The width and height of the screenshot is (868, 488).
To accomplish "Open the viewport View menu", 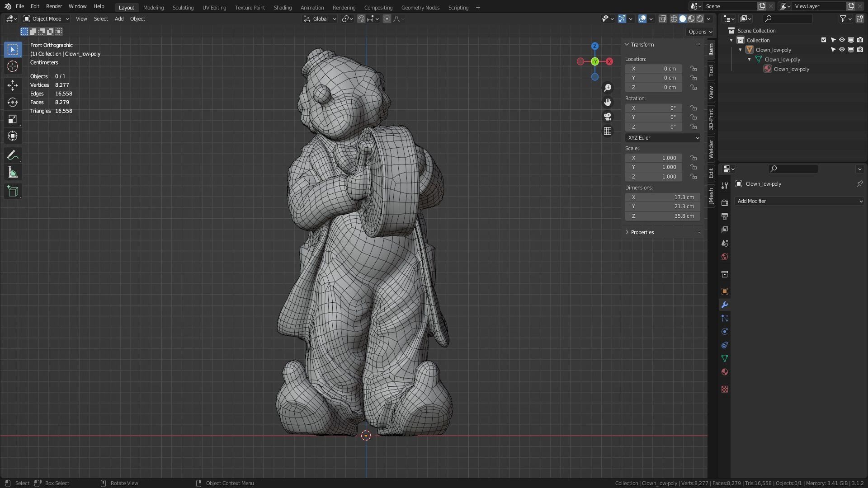I will point(81,19).
